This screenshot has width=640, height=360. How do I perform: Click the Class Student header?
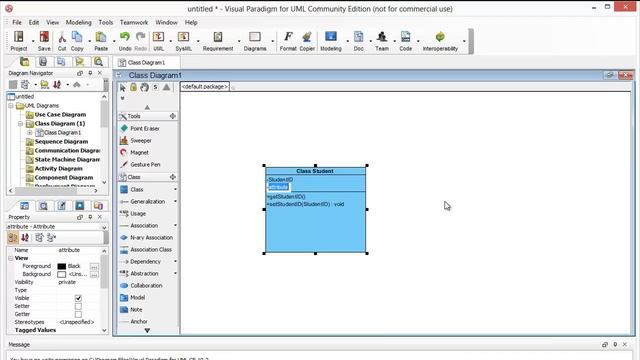(x=315, y=171)
